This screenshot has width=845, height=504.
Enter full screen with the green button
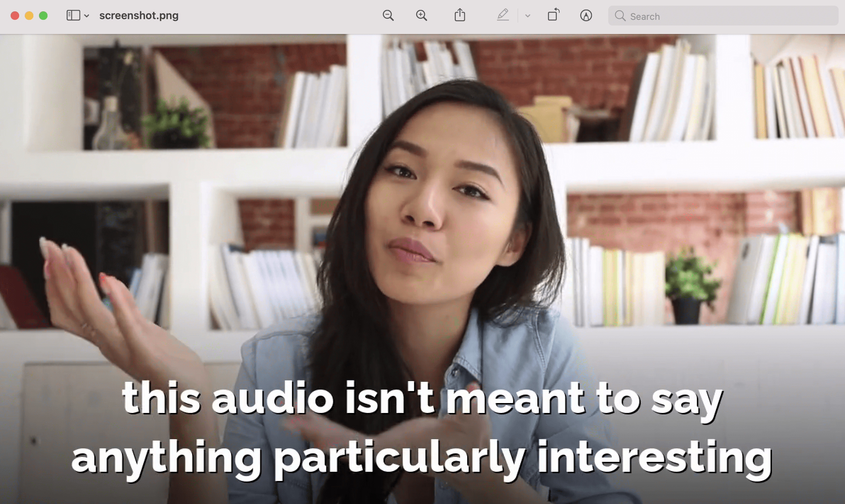(43, 16)
